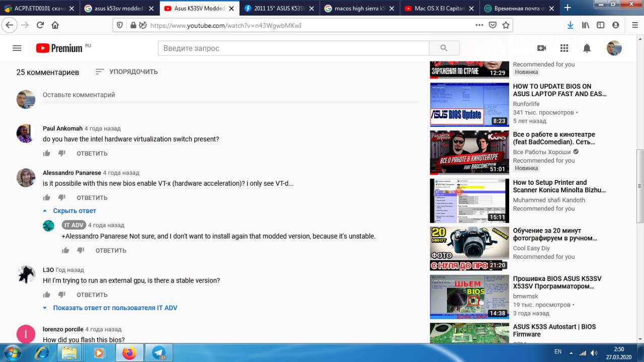Open the Firefox account icon
644x362 pixels.
pos(615,25)
